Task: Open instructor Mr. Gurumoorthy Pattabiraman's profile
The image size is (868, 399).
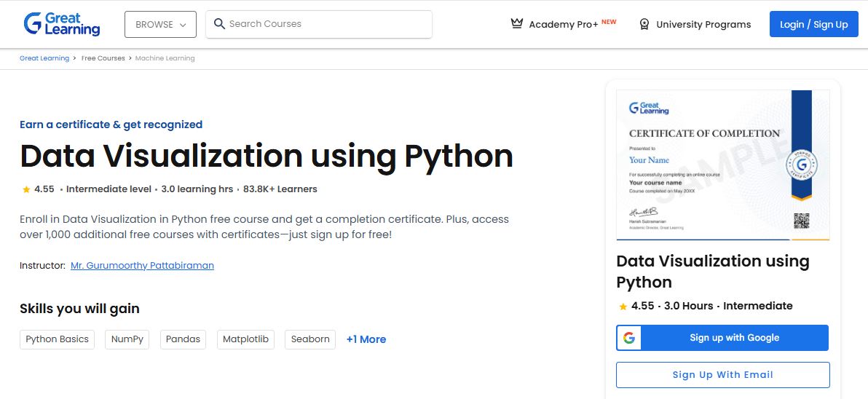Action: coord(142,266)
